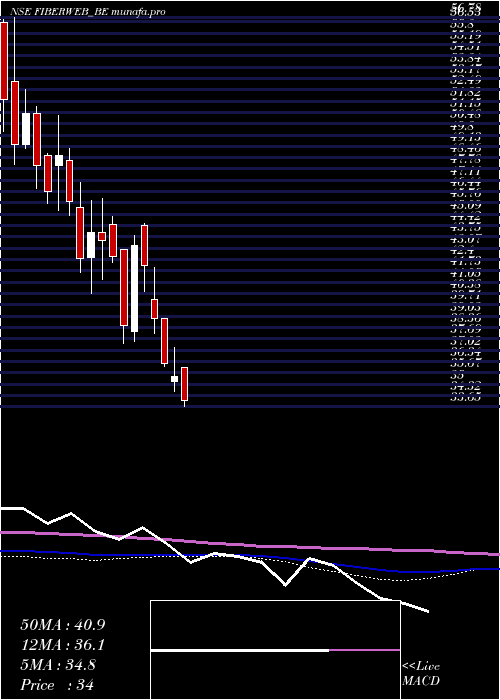500x700 pixels.
Task: Click the tall white candlestick in mid-chart
Action: [134, 288]
